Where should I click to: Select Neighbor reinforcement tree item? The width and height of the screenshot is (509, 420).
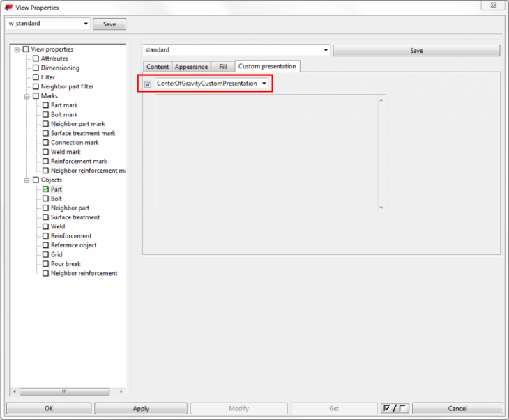[x=84, y=274]
